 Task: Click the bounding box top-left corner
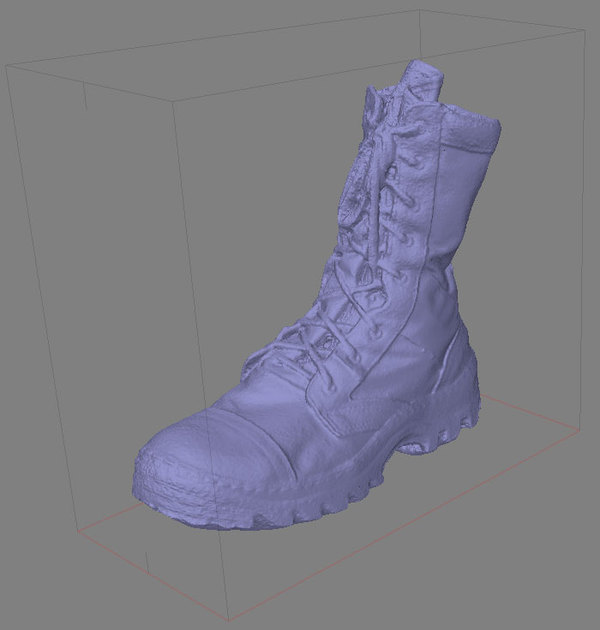tap(7, 65)
